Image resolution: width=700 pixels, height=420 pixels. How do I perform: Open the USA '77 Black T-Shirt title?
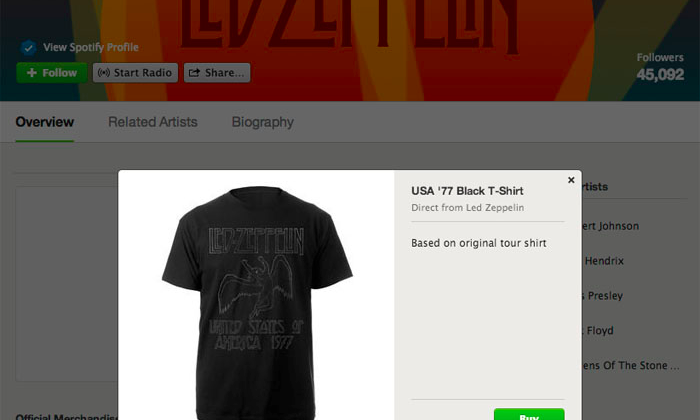(x=467, y=191)
